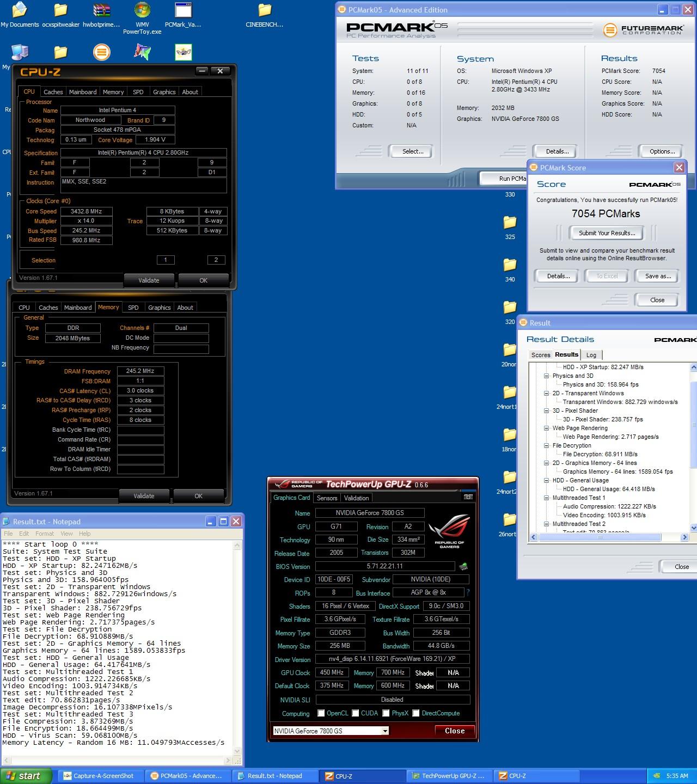Toggle OpenCL checkbox in GPU-Z
Image resolution: width=697 pixels, height=784 pixels.
(321, 713)
